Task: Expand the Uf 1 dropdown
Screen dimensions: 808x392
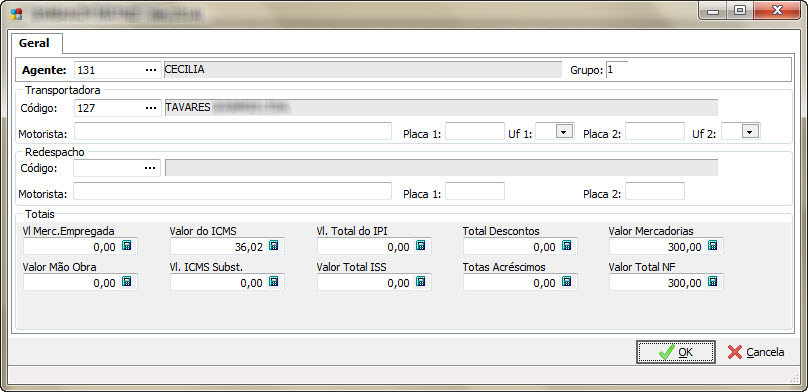Action: pos(564,132)
